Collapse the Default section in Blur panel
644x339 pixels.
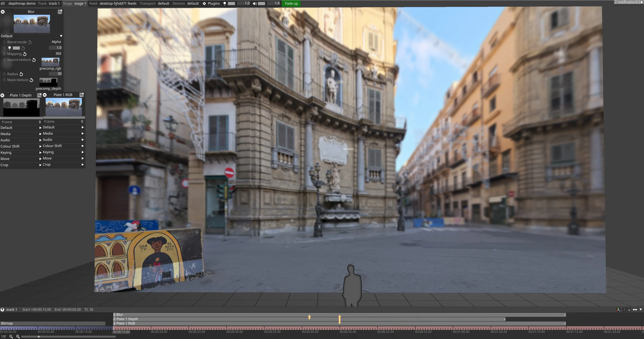(61, 36)
